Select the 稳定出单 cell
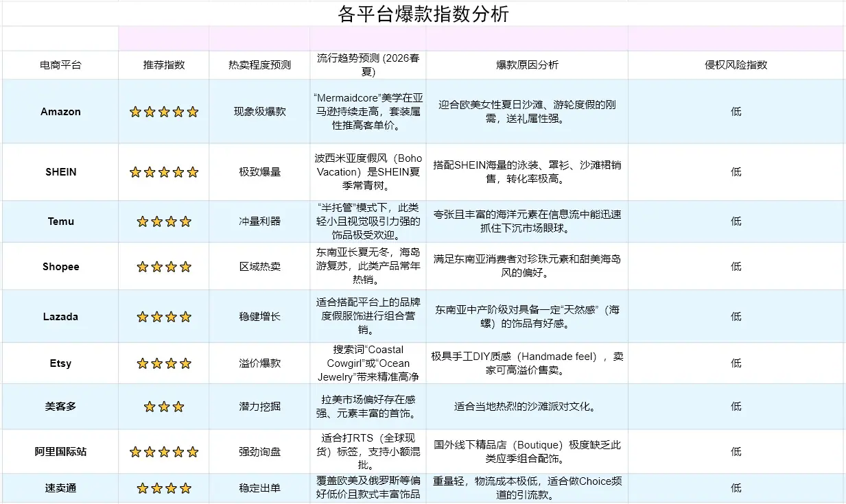Image resolution: width=846 pixels, height=504 pixels. coord(259,488)
